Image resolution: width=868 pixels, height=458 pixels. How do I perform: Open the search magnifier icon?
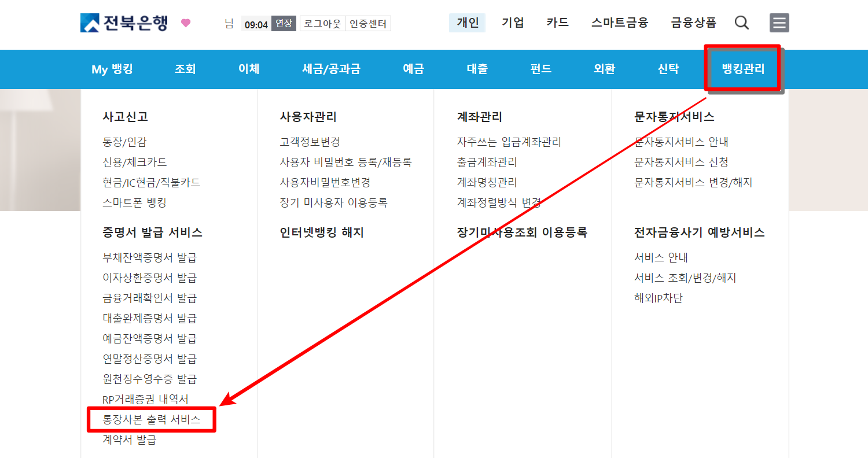pos(741,22)
